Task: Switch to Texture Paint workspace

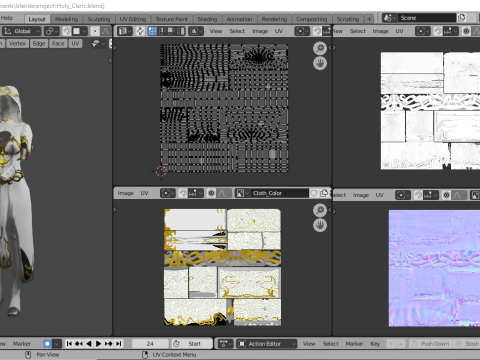Action: pos(171,19)
